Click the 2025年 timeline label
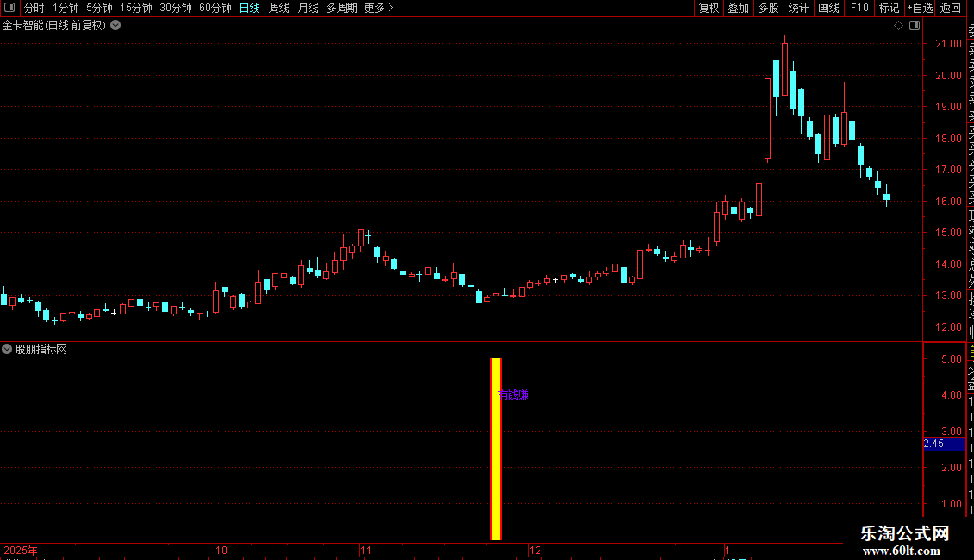The image size is (974, 560). [x=21, y=550]
